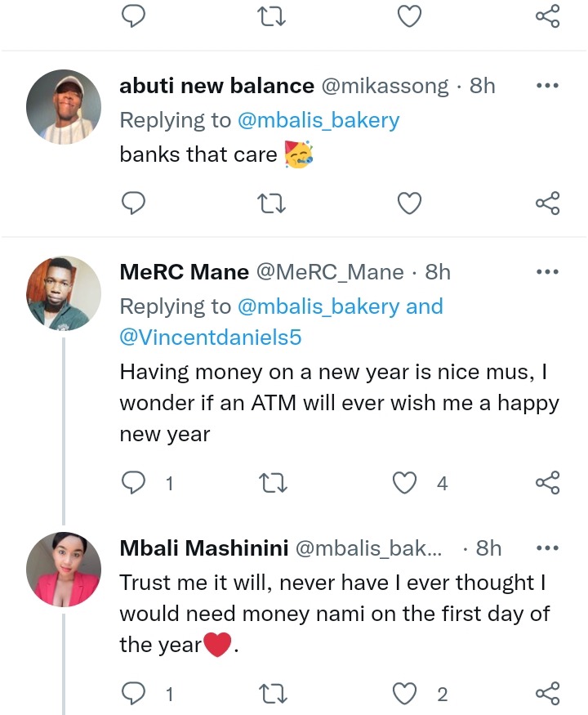Share MeRC Mane's tweet
The height and width of the screenshot is (715, 588).
pyautogui.click(x=547, y=484)
